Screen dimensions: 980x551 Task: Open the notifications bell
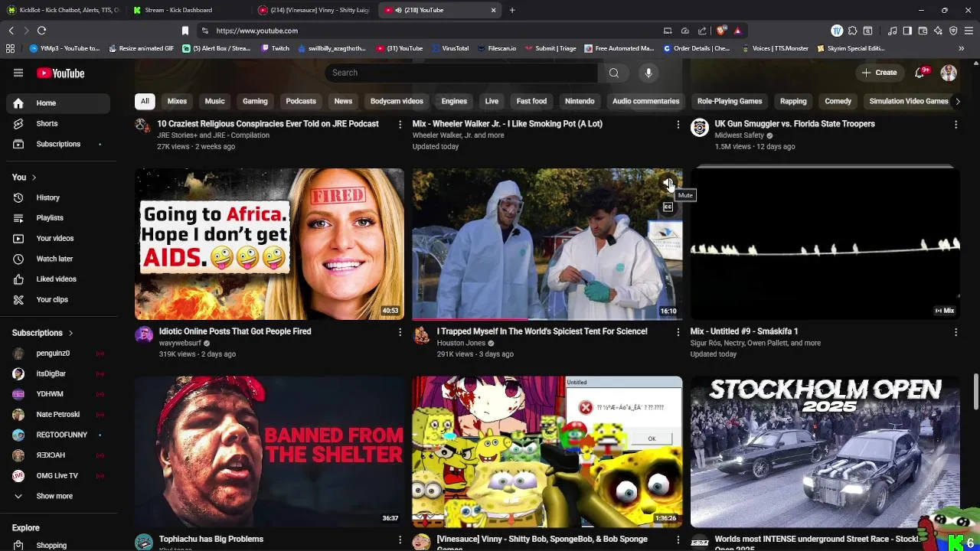pos(920,73)
